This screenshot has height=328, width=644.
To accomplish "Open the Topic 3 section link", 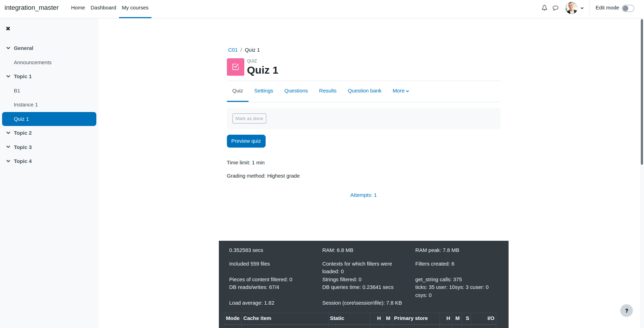I will (23, 147).
